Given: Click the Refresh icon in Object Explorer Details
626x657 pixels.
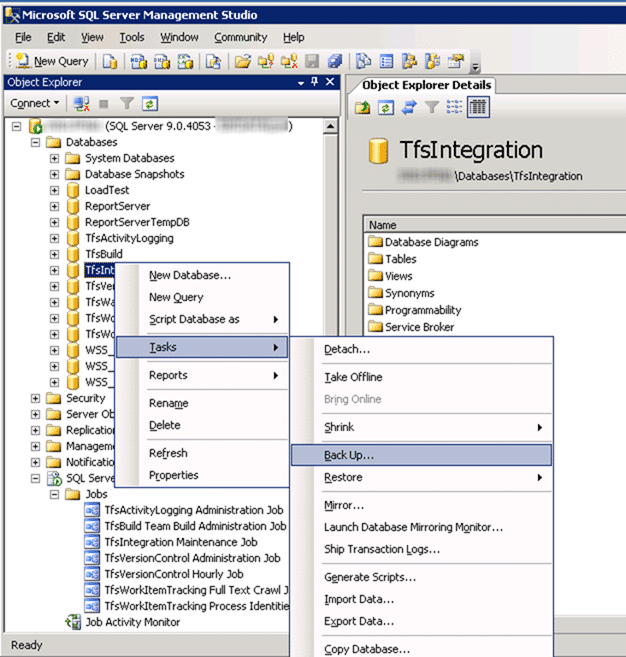Looking at the screenshot, I should tap(385, 107).
